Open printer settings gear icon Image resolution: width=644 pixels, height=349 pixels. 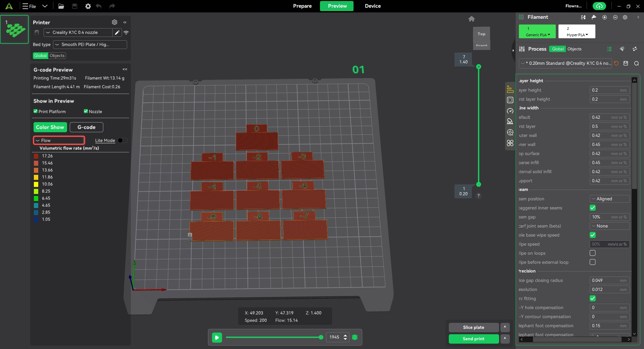pyautogui.click(x=114, y=22)
